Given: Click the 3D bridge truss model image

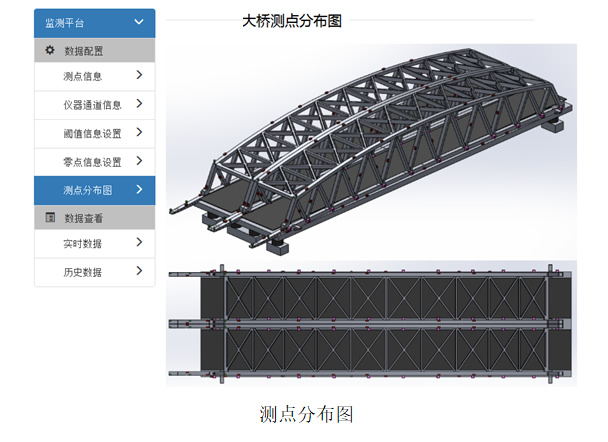Looking at the screenshot, I should pyautogui.click(x=371, y=151).
